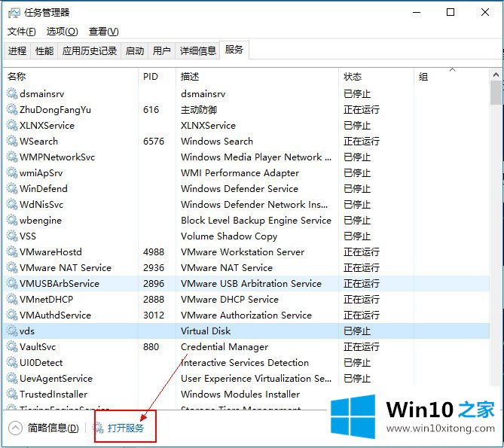504x448 pixels.
Task: Click the scrollbar up arrow
Action: [x=496, y=75]
